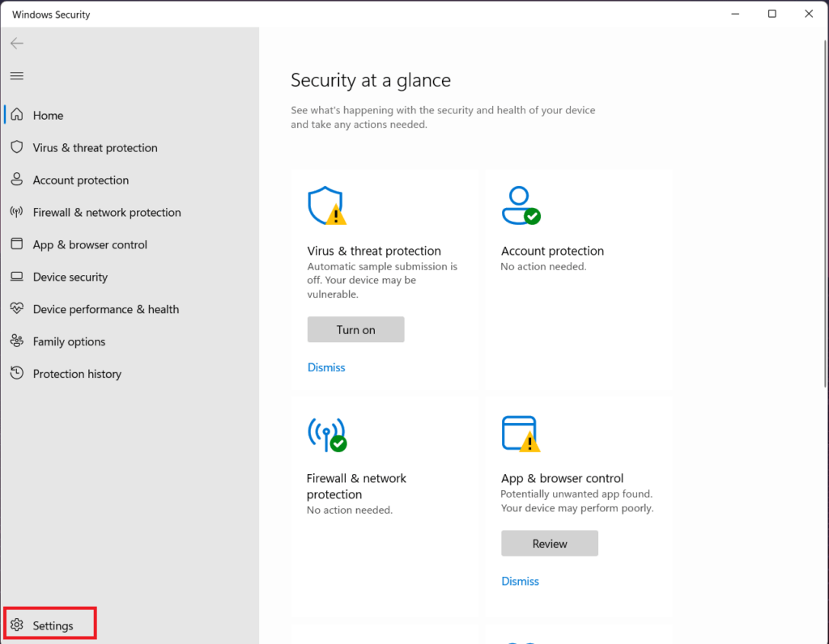Screen dimensions: 829x644
Task: Click the Review button
Action: pos(550,544)
